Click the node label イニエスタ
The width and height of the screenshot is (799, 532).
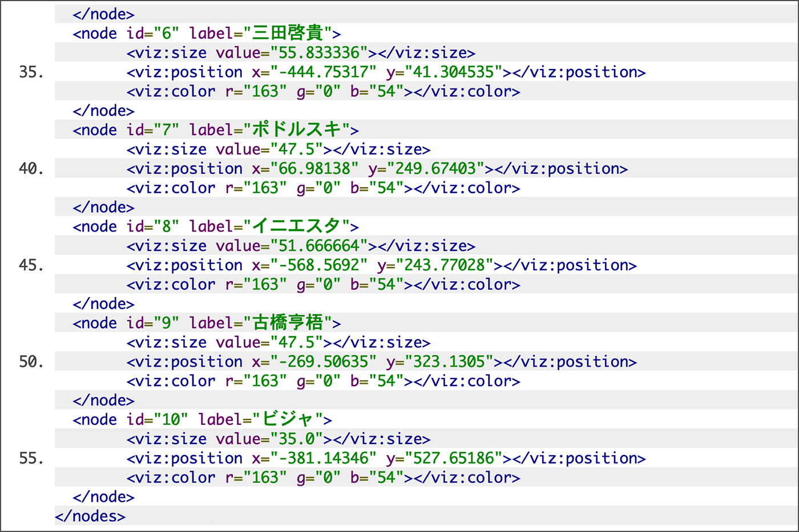pyautogui.click(x=296, y=226)
